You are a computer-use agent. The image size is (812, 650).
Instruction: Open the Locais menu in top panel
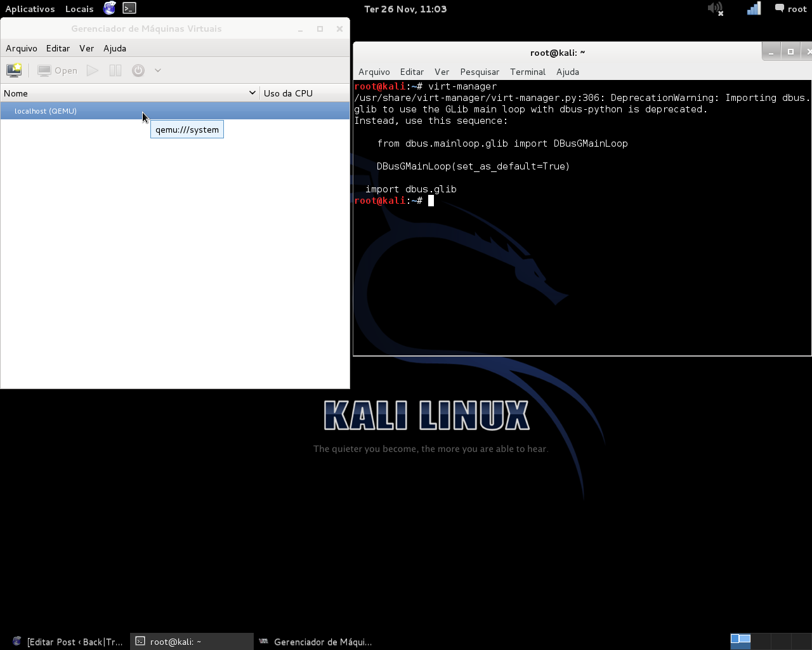point(79,9)
